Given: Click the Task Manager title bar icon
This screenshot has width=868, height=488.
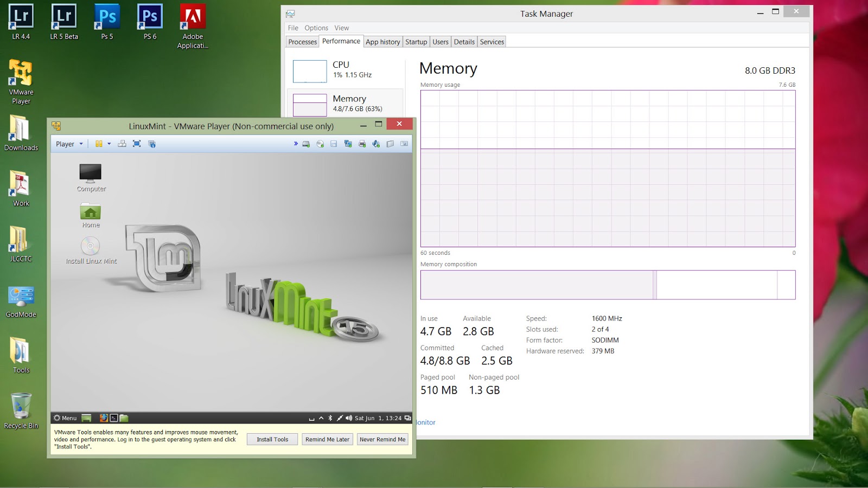Looking at the screenshot, I should pyautogui.click(x=291, y=14).
